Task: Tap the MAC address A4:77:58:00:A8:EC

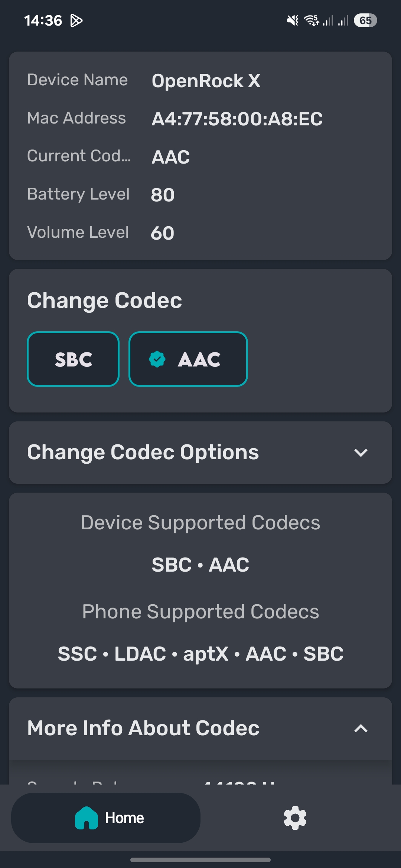Action: [x=237, y=119]
